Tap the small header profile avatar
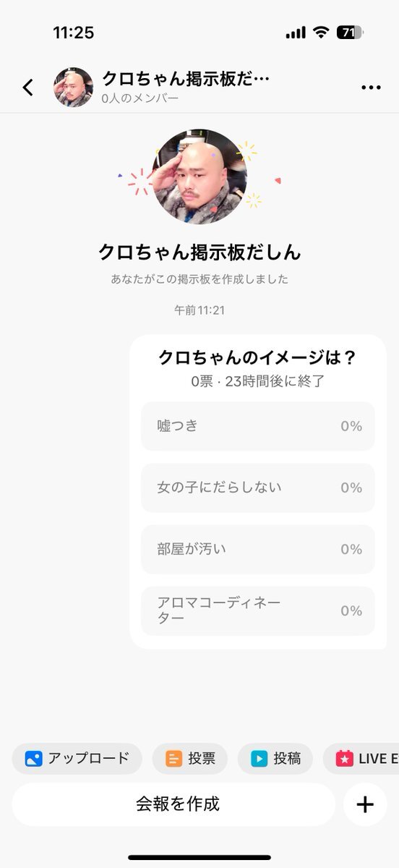 click(73, 88)
